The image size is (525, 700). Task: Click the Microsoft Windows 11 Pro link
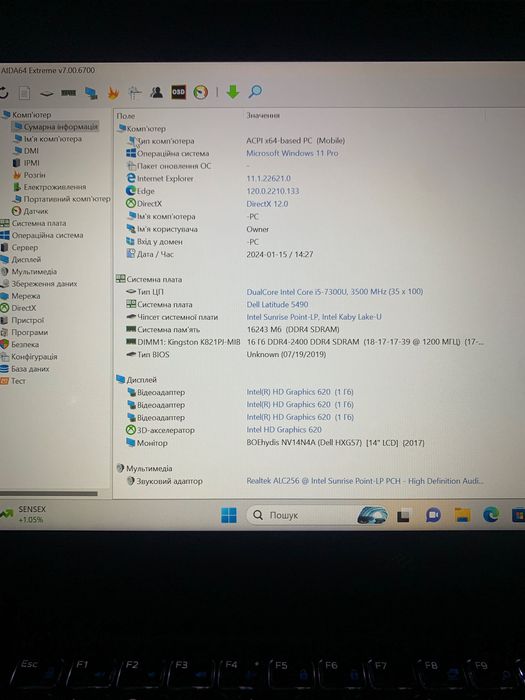pyautogui.click(x=292, y=153)
